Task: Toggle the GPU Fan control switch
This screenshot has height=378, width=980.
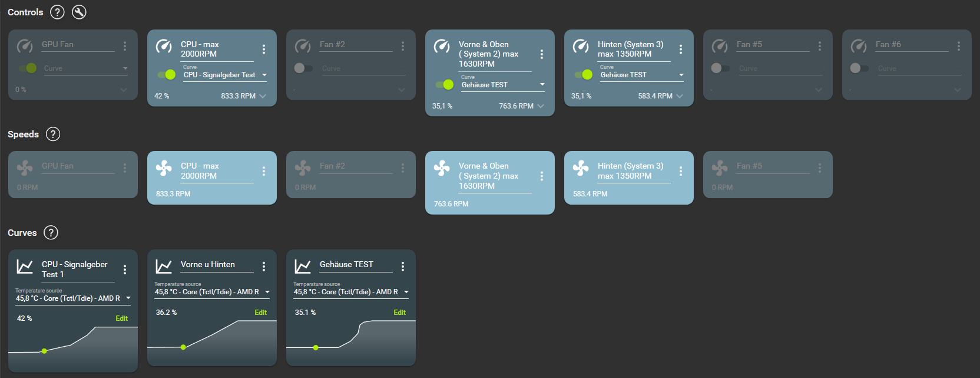Action: (27, 68)
